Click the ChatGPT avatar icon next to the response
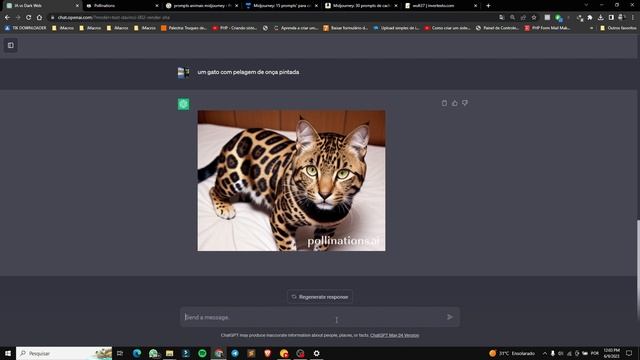This screenshot has width=640, height=360. [183, 104]
